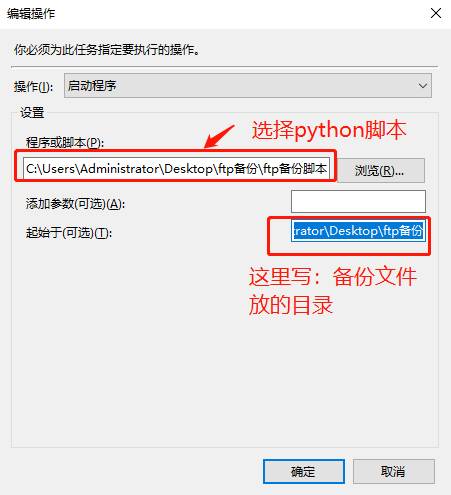Click the 添加参数(可选)(A): label
This screenshot has height=495, width=451.
(x=75, y=203)
